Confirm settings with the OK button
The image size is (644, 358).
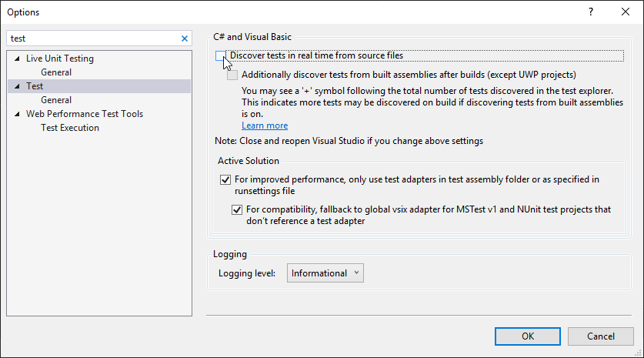[x=527, y=336]
